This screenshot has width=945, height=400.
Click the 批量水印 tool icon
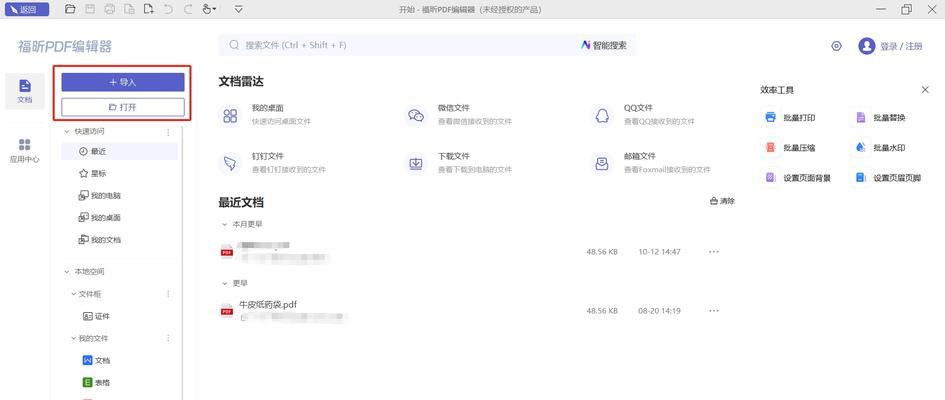[860, 148]
